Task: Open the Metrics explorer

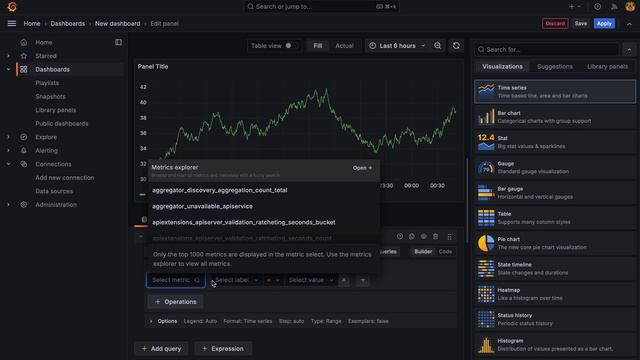Action: coord(362,168)
